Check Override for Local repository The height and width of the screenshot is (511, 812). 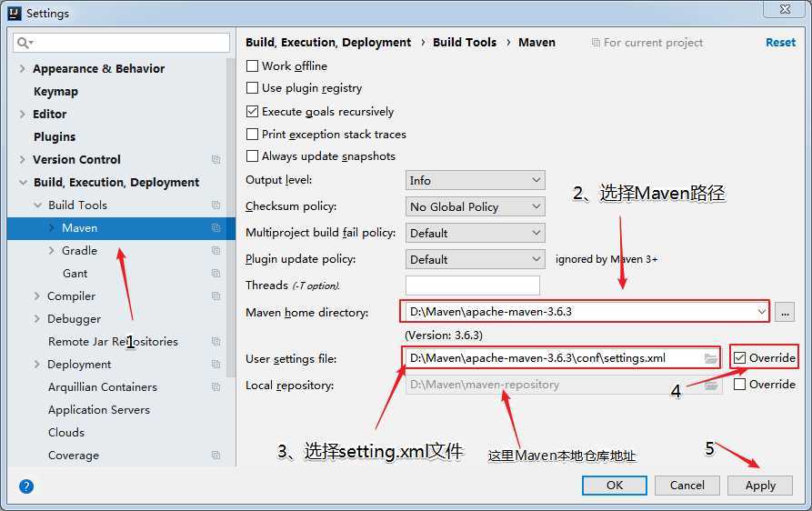click(x=739, y=384)
